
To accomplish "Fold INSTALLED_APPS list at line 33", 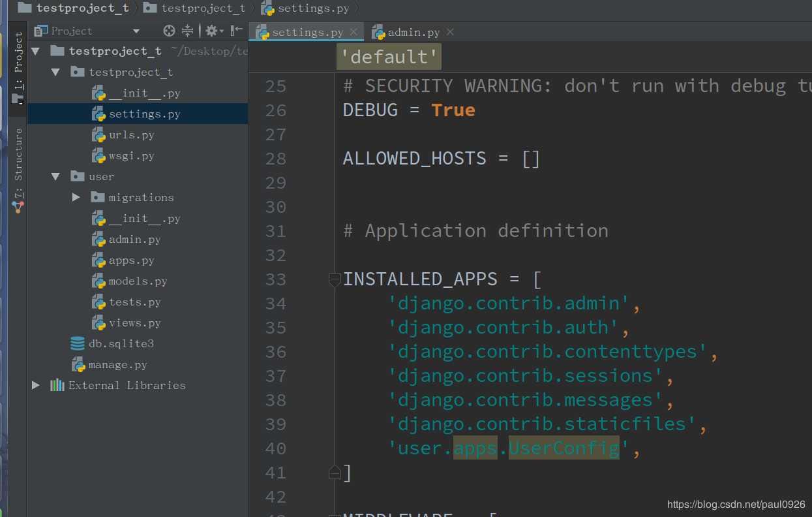I will pos(334,279).
